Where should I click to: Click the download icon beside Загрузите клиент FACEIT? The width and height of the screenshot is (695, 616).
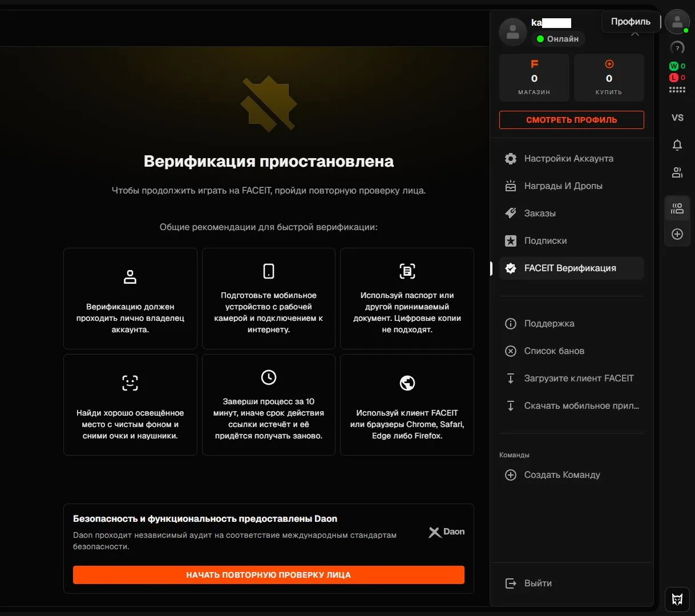(511, 379)
